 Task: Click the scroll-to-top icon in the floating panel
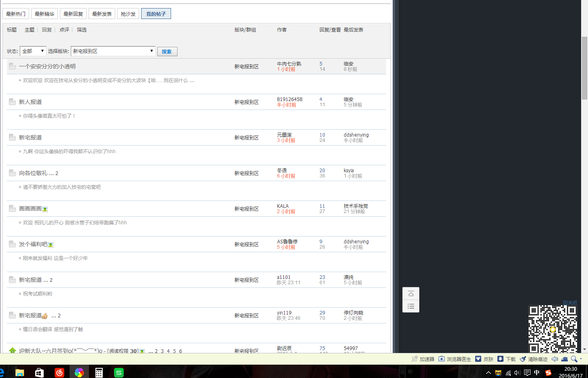click(x=411, y=294)
